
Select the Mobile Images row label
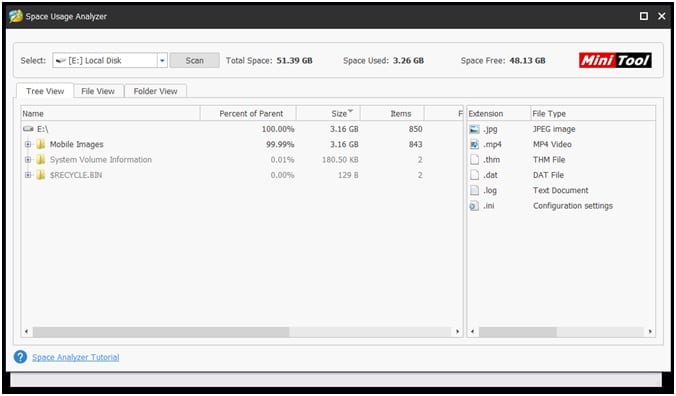[76, 144]
